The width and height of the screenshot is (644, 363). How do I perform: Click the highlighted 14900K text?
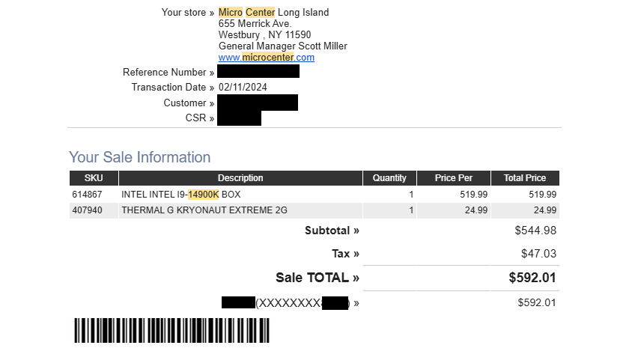point(203,195)
